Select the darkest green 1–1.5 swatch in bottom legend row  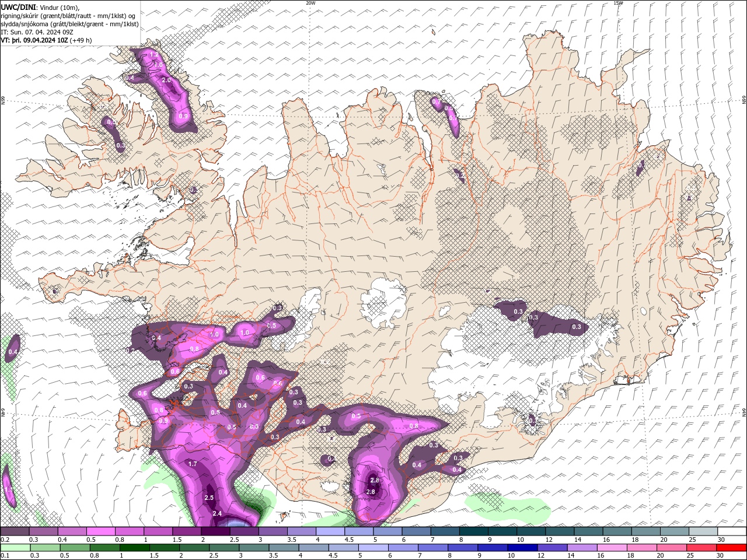tap(134, 548)
